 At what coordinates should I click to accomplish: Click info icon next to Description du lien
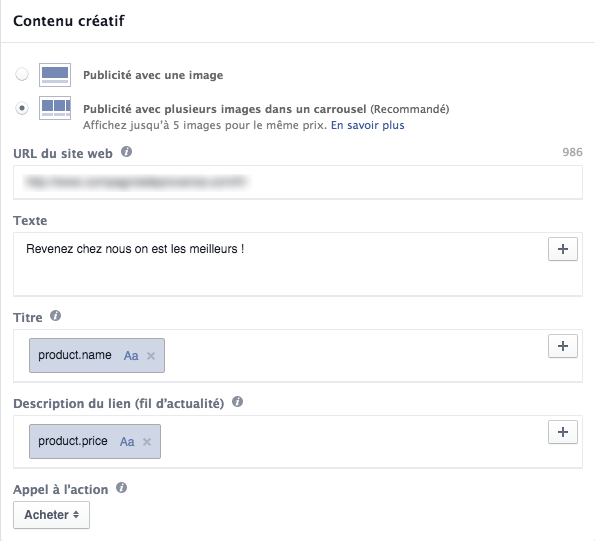[238, 402]
